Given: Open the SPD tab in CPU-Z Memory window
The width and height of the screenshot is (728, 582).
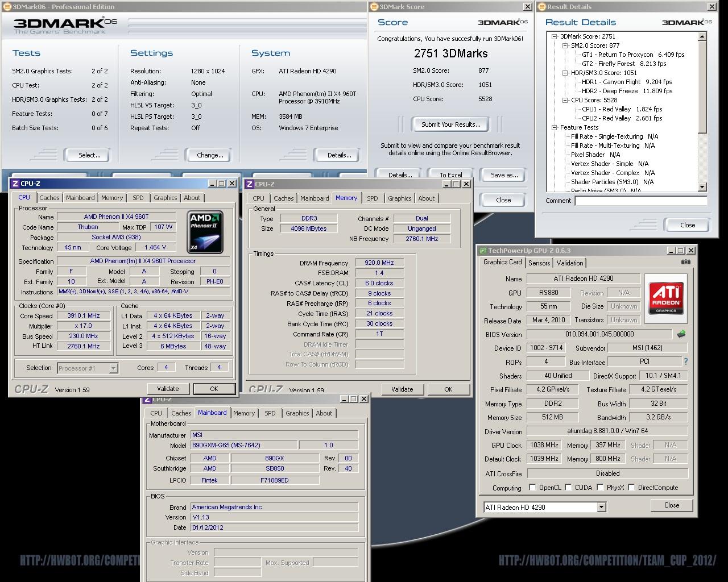Looking at the screenshot, I should pyautogui.click(x=373, y=198).
